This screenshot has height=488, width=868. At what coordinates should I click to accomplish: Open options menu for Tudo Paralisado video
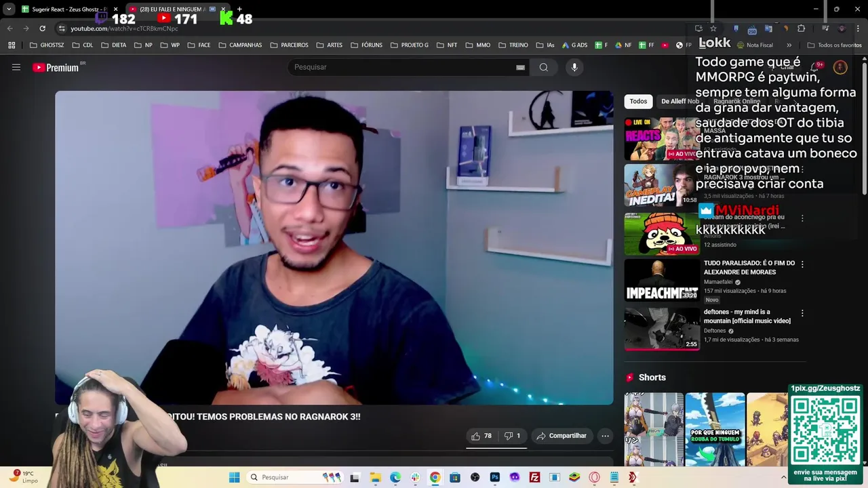coord(802,264)
